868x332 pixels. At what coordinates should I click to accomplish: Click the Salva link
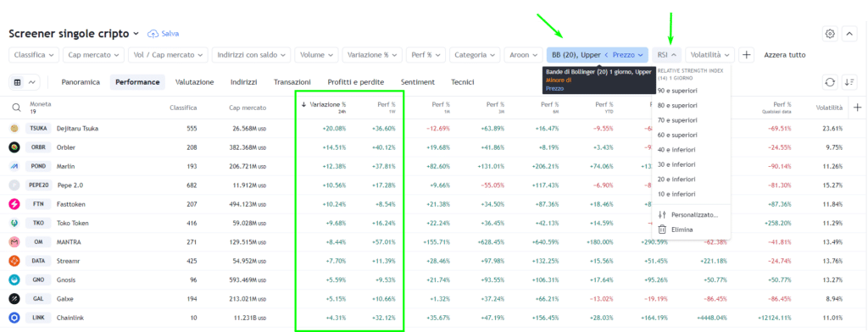click(170, 34)
